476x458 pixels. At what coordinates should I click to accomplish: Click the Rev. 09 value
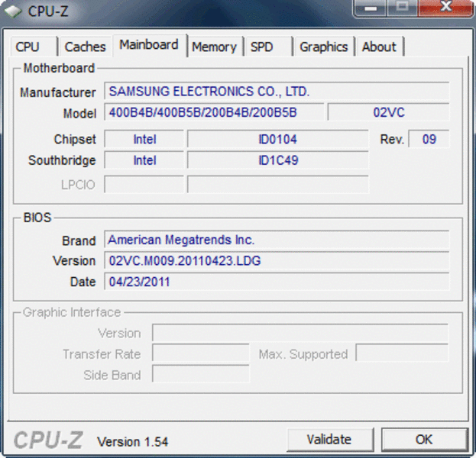429,139
